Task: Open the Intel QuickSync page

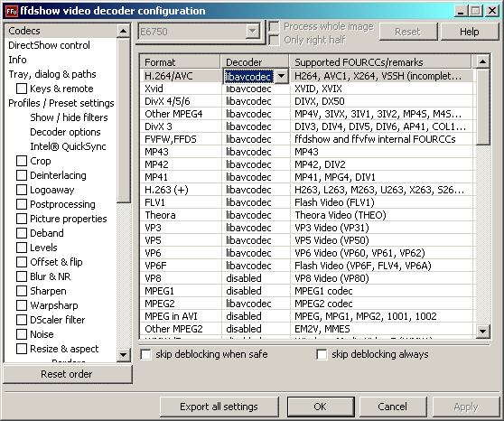Action: click(68, 146)
